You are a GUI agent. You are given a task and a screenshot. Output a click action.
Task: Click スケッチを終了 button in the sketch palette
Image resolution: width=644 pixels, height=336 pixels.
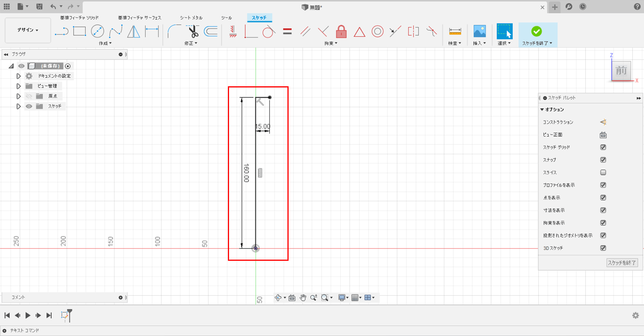[x=622, y=263]
